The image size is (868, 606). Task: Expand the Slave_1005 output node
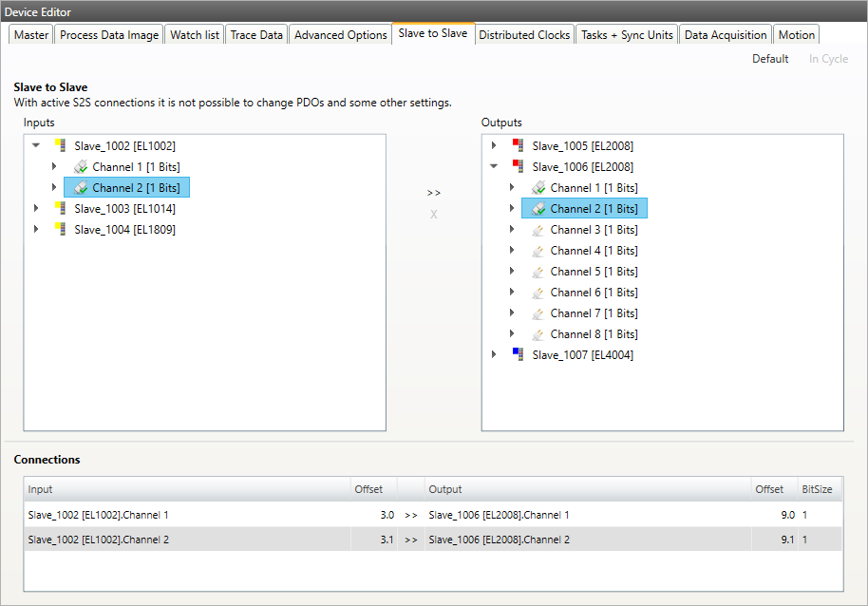494,146
